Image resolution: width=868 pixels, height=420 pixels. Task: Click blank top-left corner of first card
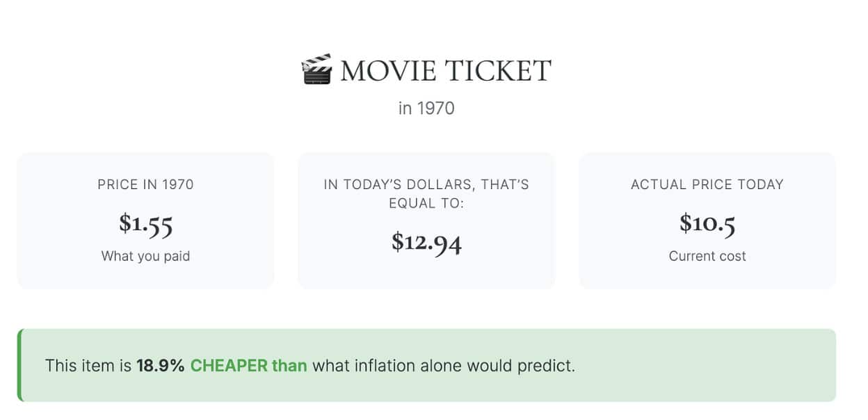pos(35,165)
